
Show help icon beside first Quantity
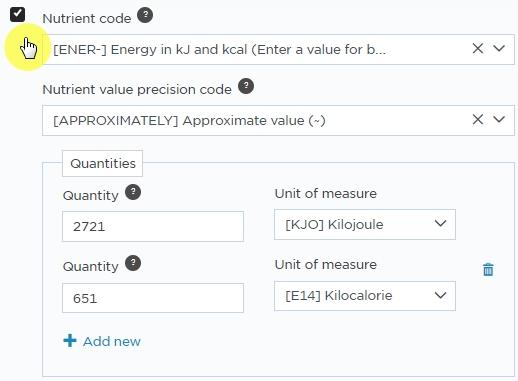coord(133,192)
